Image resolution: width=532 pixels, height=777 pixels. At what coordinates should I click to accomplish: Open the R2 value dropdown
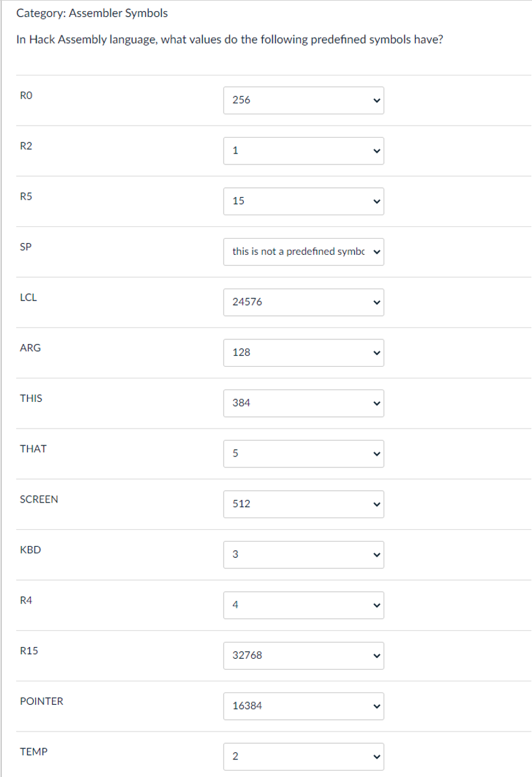point(304,151)
